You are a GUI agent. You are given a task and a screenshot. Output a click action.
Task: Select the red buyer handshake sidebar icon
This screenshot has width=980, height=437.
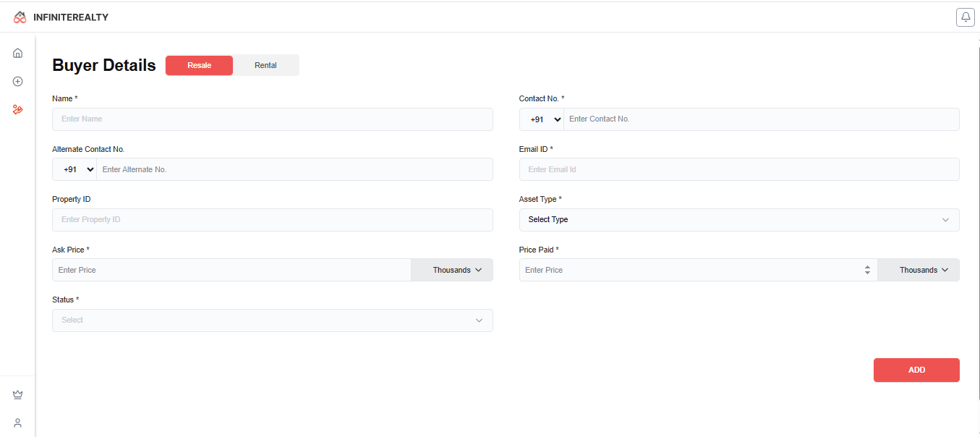coord(18,110)
